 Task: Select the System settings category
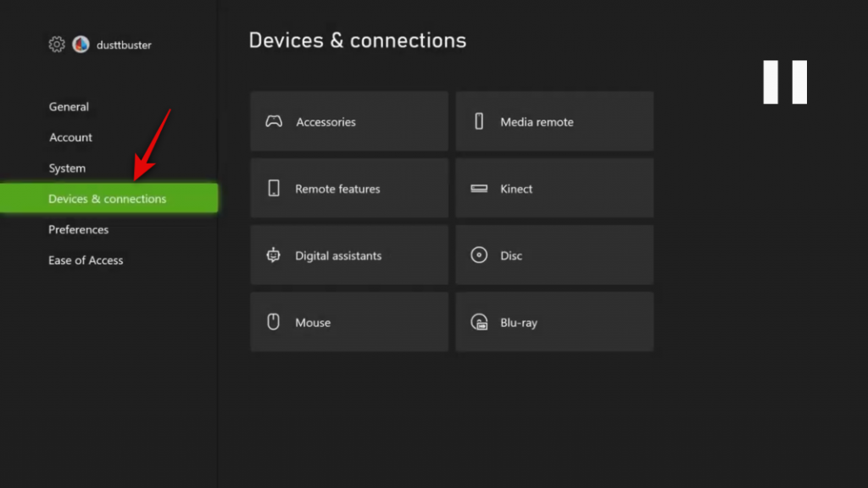tap(67, 168)
